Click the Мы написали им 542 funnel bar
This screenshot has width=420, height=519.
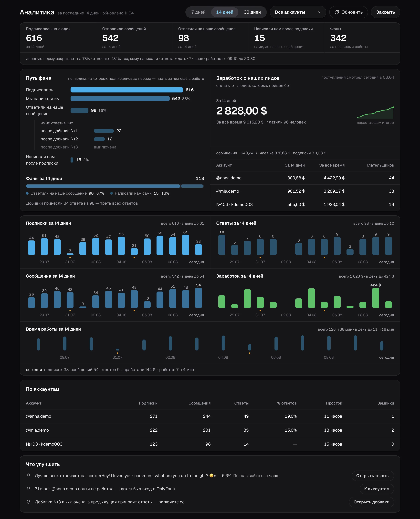[120, 99]
